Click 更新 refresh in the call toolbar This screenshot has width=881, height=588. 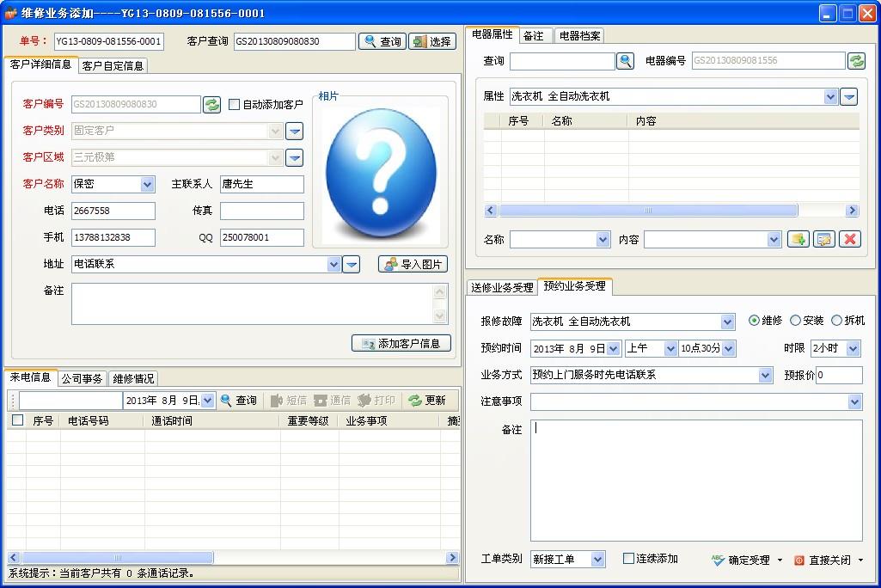427,401
